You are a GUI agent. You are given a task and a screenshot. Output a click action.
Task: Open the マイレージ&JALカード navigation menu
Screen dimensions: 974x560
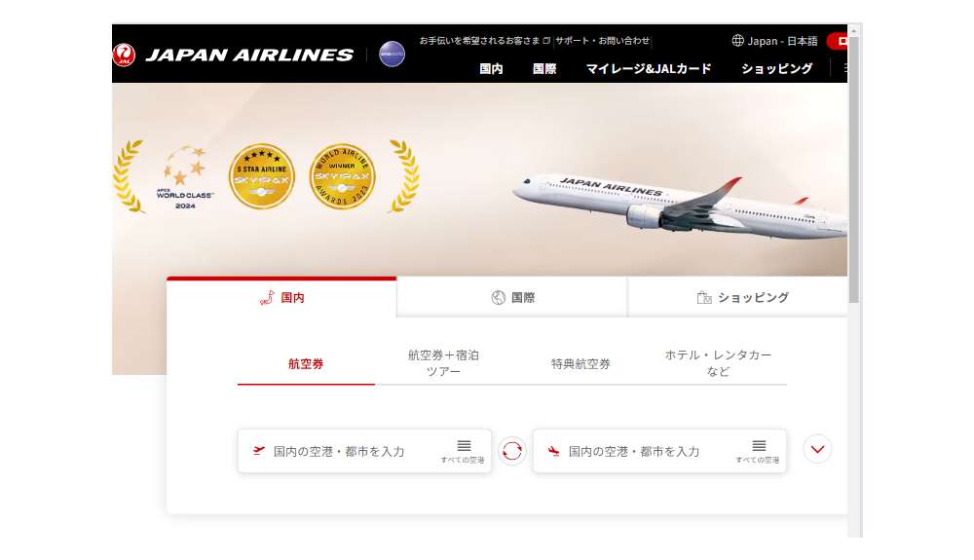click(649, 69)
